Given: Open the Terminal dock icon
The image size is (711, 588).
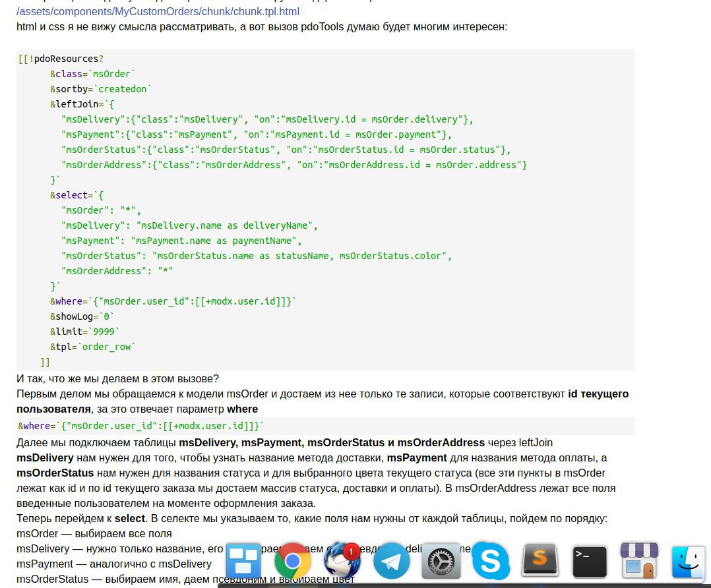Looking at the screenshot, I should (x=590, y=562).
